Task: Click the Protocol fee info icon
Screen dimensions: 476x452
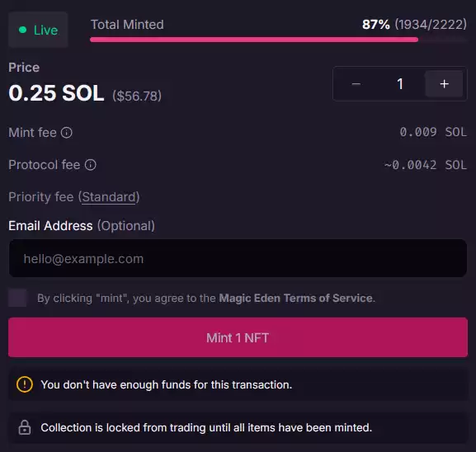Action: click(90, 165)
